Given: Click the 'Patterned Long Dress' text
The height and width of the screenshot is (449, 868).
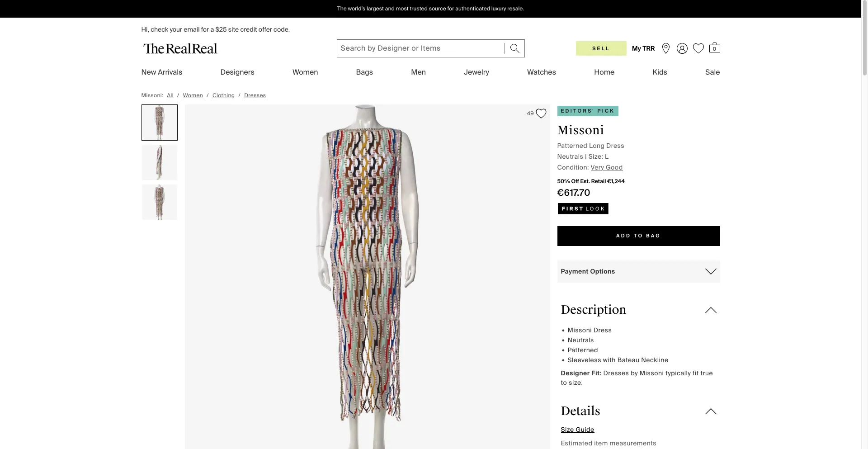Looking at the screenshot, I should tap(590, 146).
